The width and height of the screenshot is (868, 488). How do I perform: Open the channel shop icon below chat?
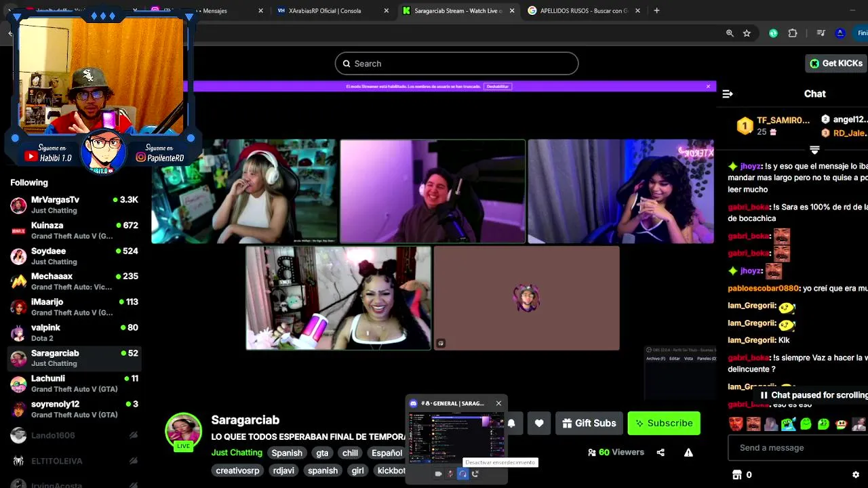click(x=737, y=474)
